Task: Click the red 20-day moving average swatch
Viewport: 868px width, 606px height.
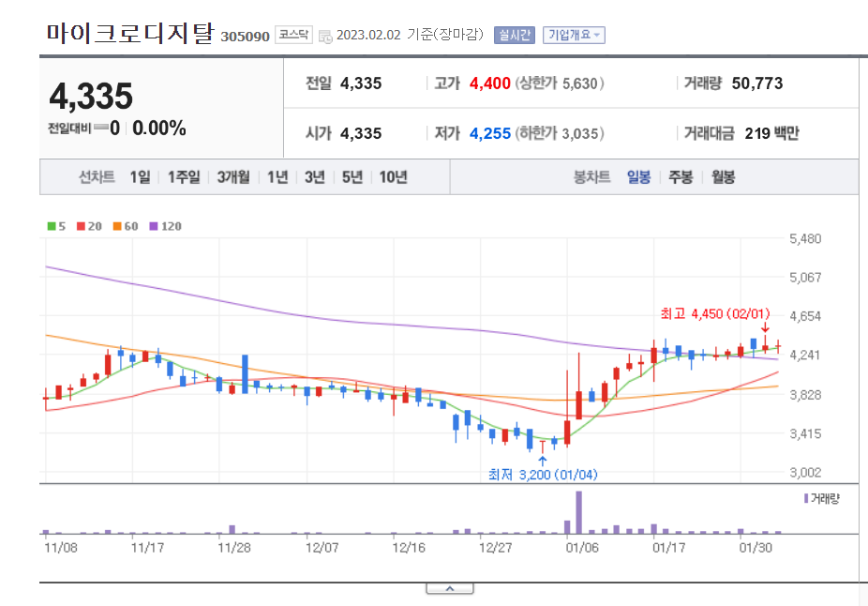Action: click(x=81, y=226)
